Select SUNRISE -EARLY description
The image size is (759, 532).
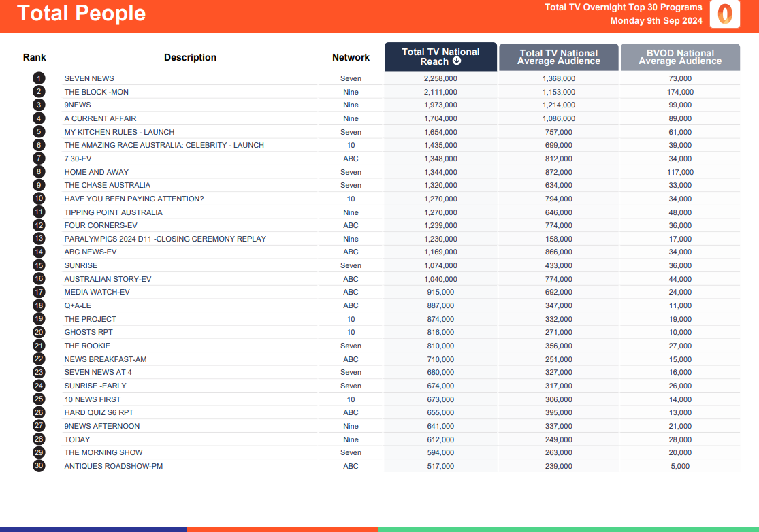tap(95, 386)
